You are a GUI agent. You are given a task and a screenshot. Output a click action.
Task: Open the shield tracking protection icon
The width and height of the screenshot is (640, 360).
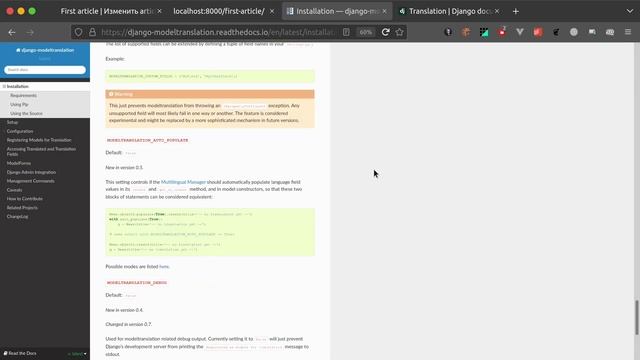(x=78, y=32)
